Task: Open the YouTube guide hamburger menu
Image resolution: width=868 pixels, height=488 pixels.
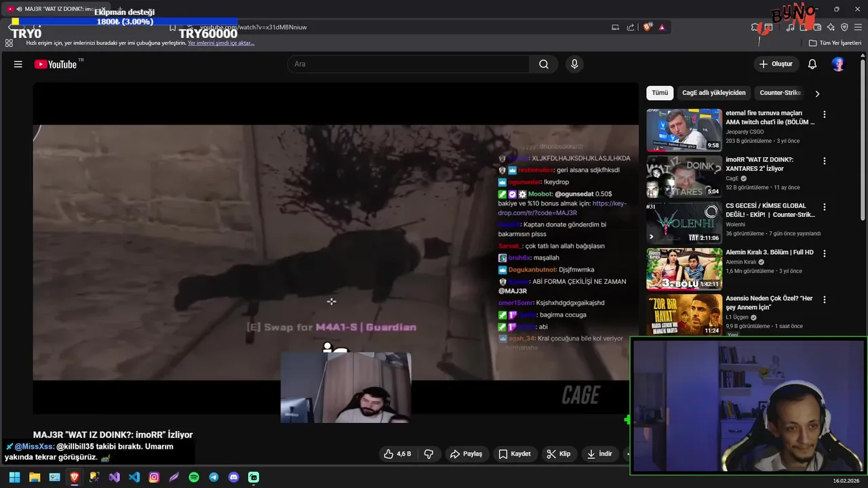Action: (x=18, y=64)
